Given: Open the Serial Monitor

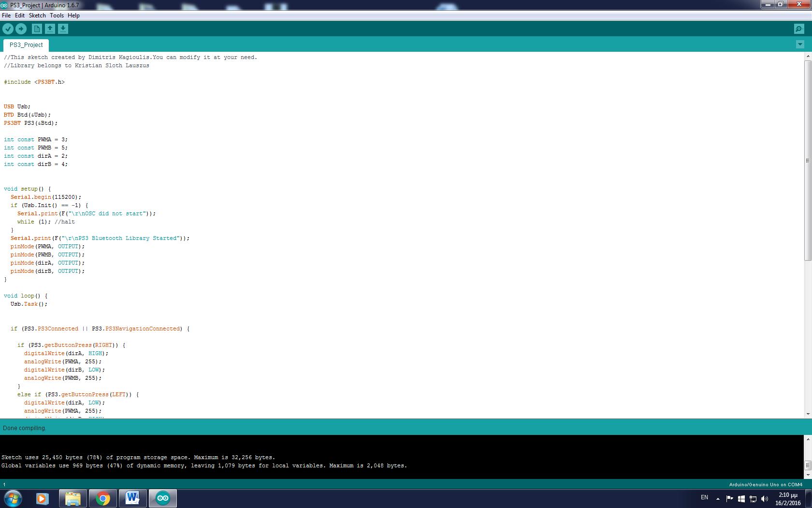Looking at the screenshot, I should (x=798, y=29).
